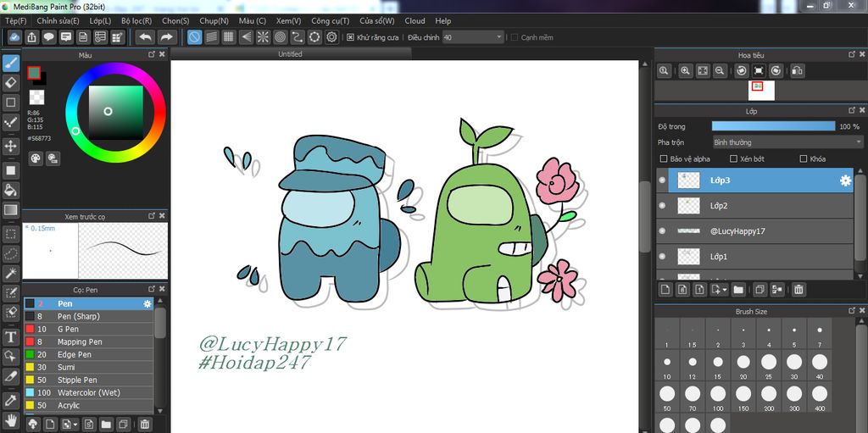The image size is (868, 433).
Task: Hide the @LucyHappy17 layer
Action: point(662,230)
